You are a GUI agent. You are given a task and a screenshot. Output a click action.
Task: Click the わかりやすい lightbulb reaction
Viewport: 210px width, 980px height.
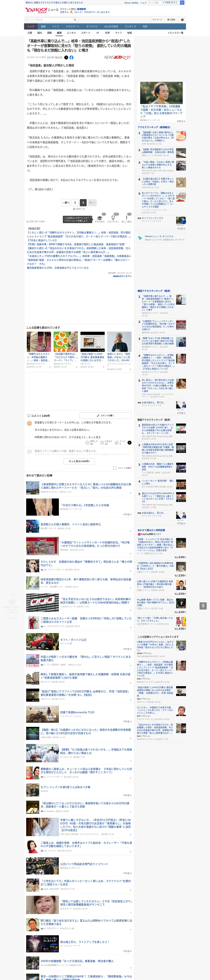coord(113,218)
